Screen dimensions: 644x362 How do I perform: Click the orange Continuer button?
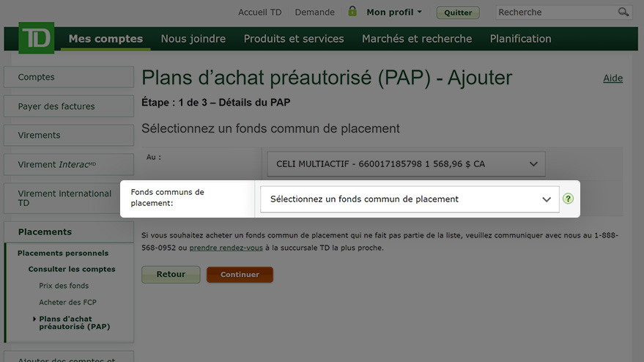[x=240, y=275]
